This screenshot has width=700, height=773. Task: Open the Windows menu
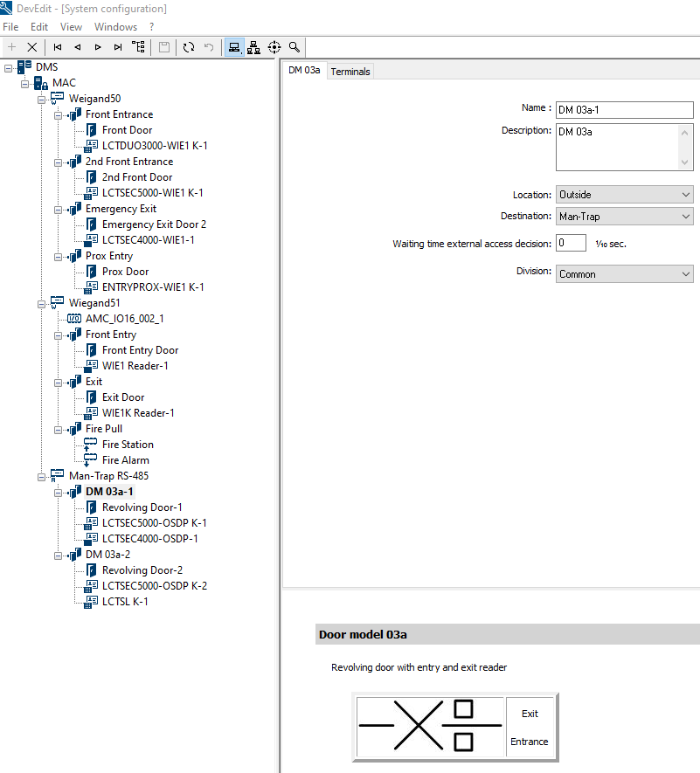pyautogui.click(x=115, y=27)
